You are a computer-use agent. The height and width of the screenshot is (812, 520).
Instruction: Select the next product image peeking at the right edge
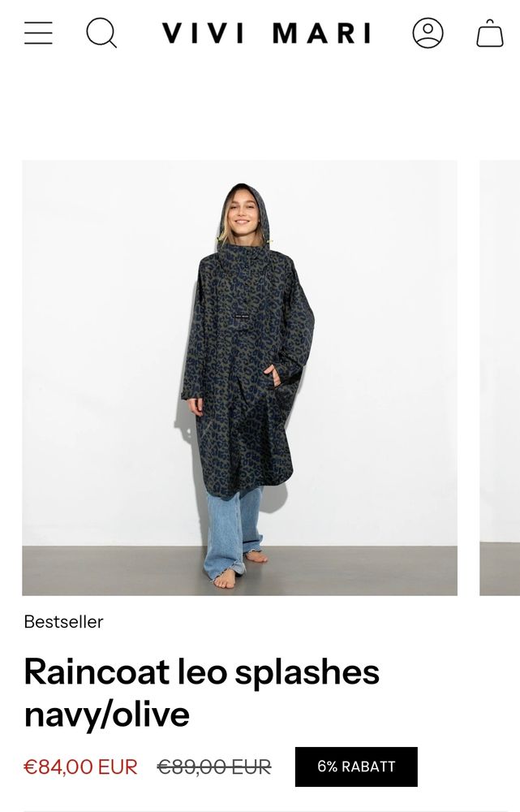[x=500, y=378]
